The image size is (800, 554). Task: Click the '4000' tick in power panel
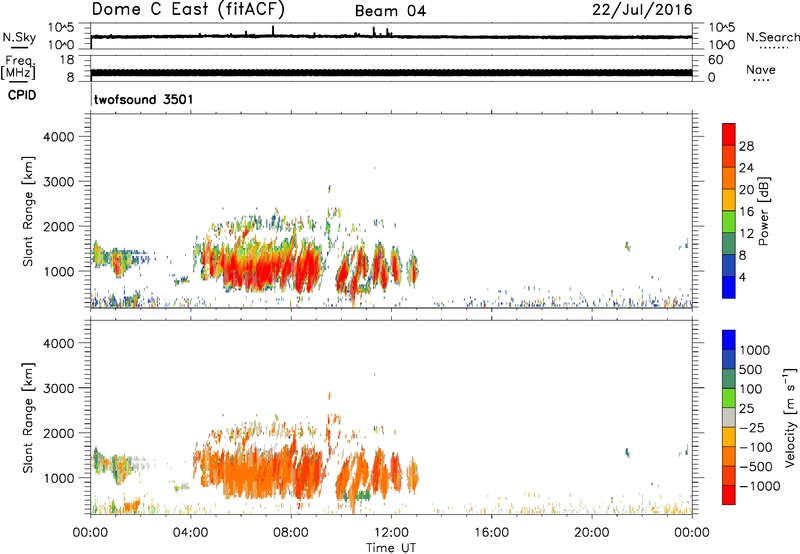[x=59, y=137]
